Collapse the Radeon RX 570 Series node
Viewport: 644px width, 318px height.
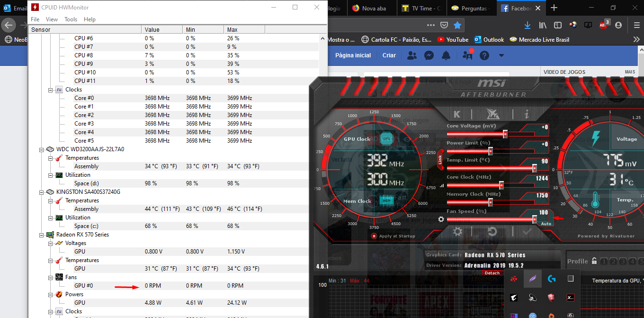click(42, 235)
